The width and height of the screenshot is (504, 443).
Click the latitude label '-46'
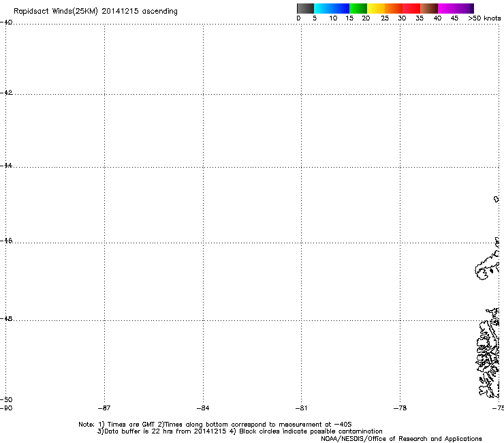(x=6, y=241)
